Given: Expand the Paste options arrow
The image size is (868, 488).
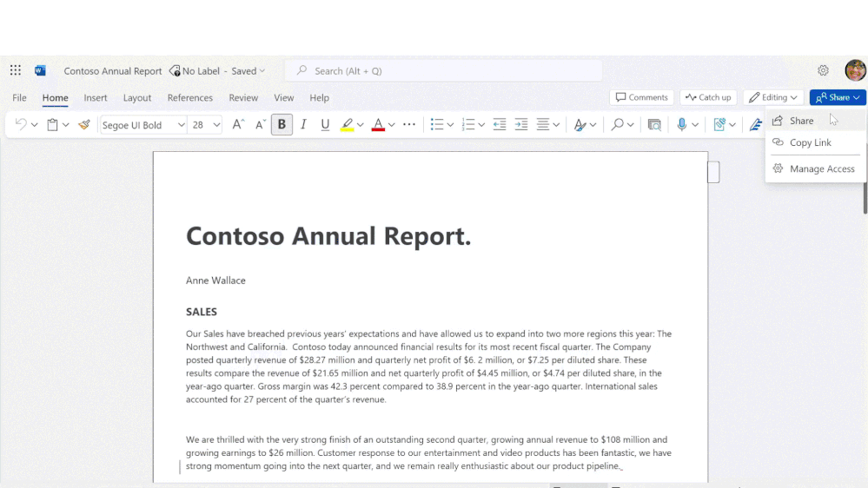Looking at the screenshot, I should pyautogui.click(x=65, y=125).
